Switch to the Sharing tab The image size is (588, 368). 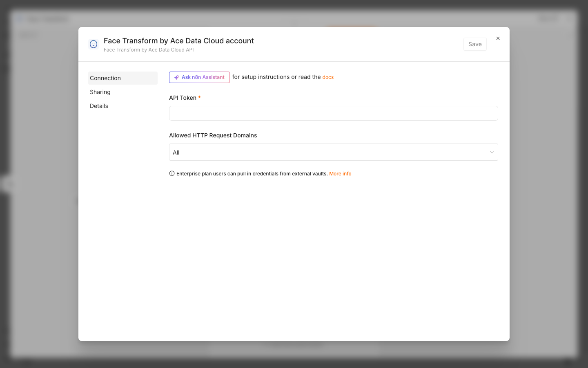(122, 92)
